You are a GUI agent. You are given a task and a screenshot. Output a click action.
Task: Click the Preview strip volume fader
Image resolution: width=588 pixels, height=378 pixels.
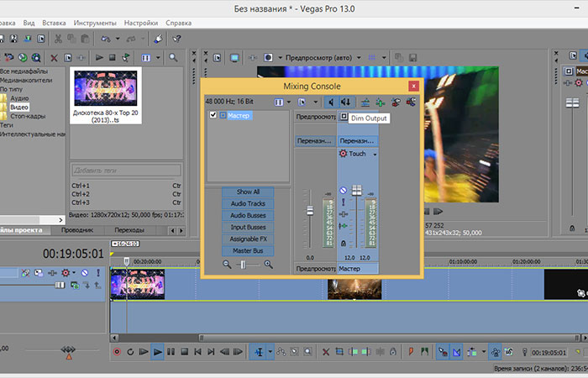(x=310, y=210)
